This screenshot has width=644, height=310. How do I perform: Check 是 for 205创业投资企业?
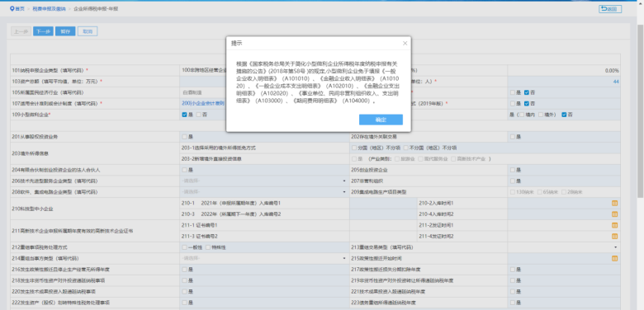513,170
